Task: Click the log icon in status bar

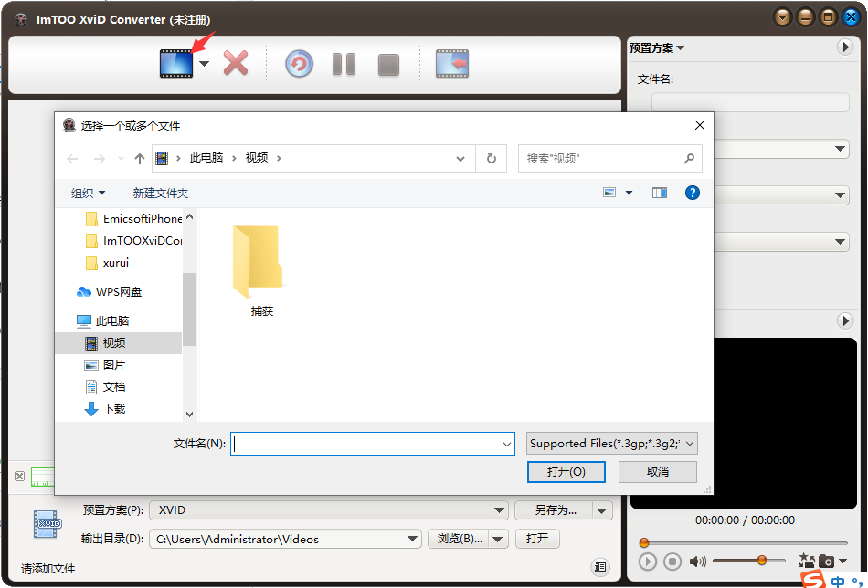Action: [599, 566]
